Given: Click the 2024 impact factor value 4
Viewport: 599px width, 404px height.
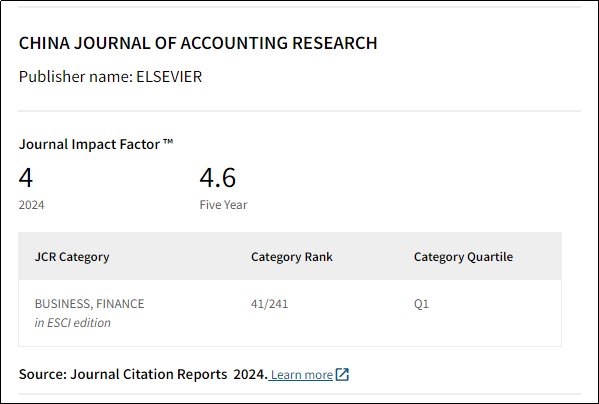Looking at the screenshot, I should [x=26, y=178].
